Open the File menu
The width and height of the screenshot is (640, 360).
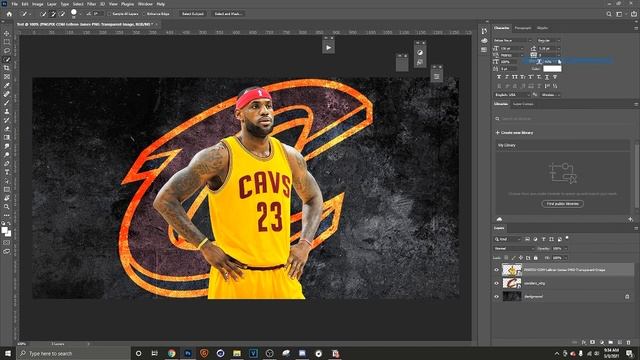click(15, 4)
